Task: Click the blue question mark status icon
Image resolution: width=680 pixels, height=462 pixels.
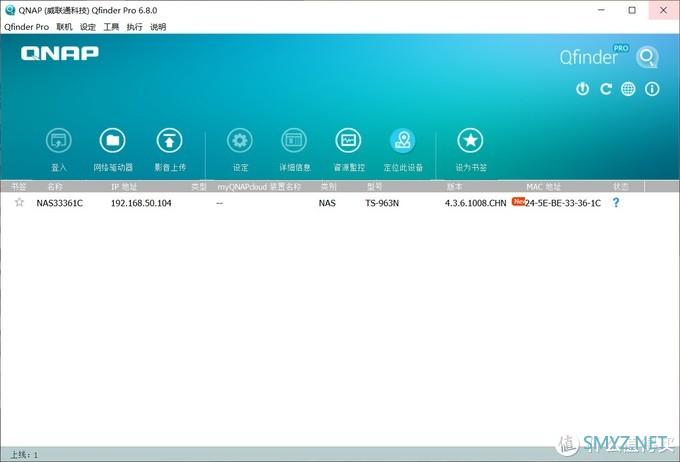Action: click(x=616, y=203)
